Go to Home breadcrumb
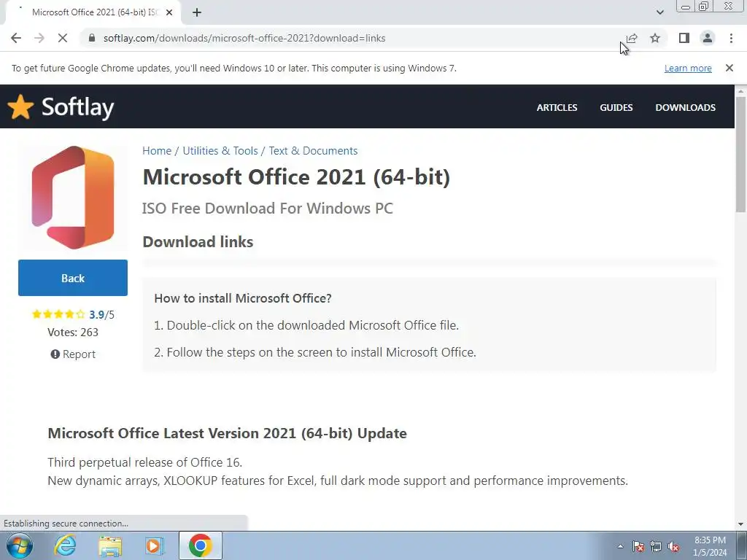The height and width of the screenshot is (560, 747). 157,151
